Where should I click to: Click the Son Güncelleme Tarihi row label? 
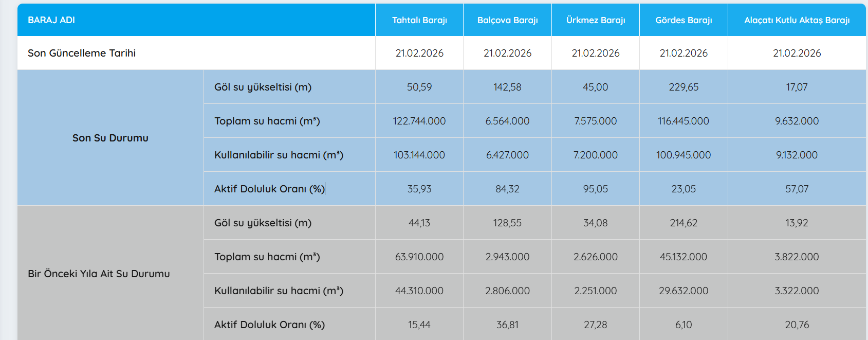tap(82, 53)
